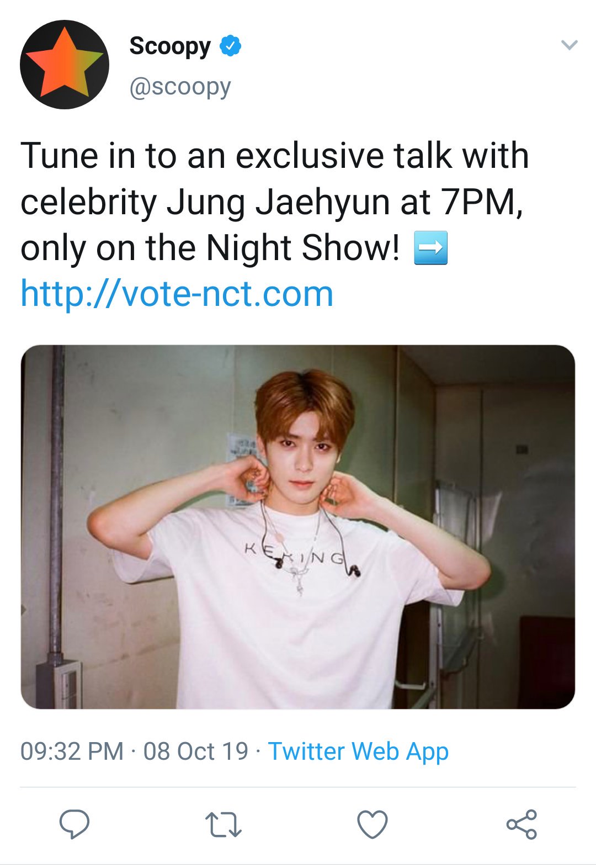Click the right arrow emoji
This screenshot has width=596, height=868.
431,248
